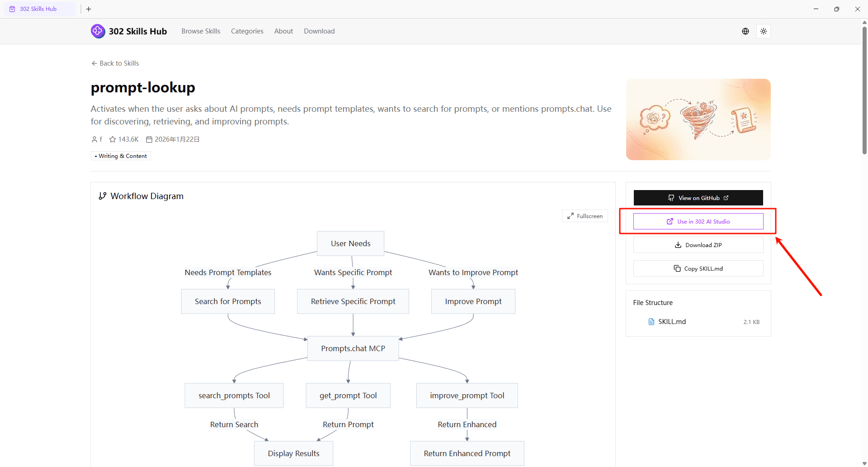Click Use in 302 AI Studio button
Screen dimensions: 868x467
[698, 222]
